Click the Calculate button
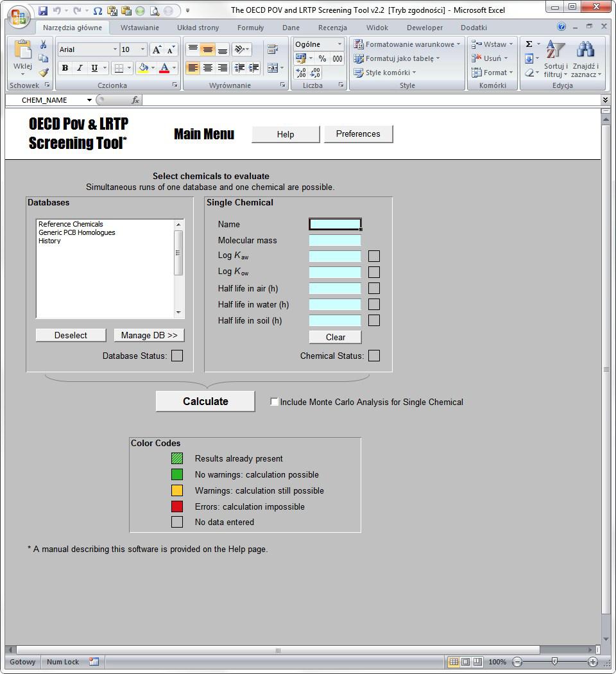Screen dimensions: 616x674 (x=205, y=401)
